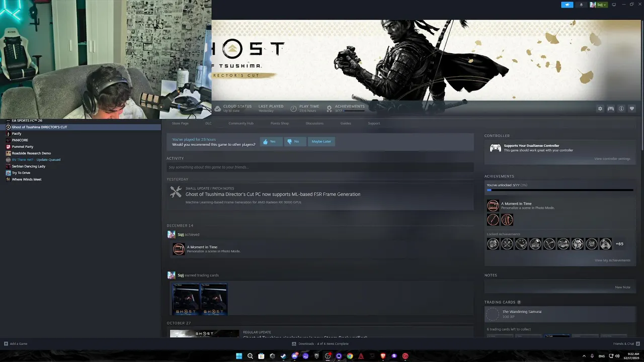
Task: Select Serbian Dancing Lady in library
Action: 80,166
